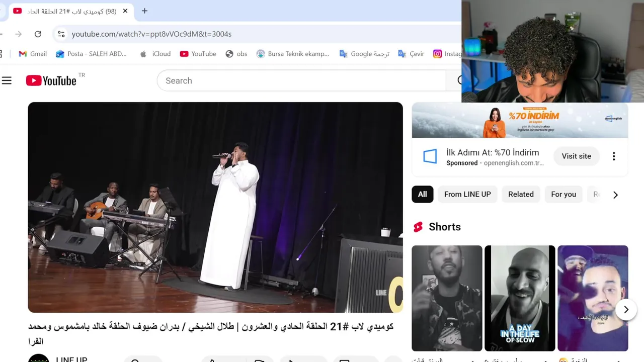Screen dimensions: 644x362
Task: Click the video title كوميدي لاب #21
Action: click(211, 334)
